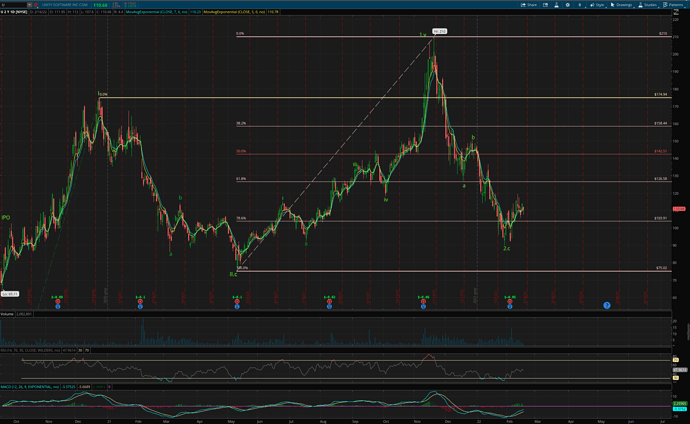Select the 61.8% Fibonacci level label
Viewport: 690px width, 424px height.
(x=241, y=179)
